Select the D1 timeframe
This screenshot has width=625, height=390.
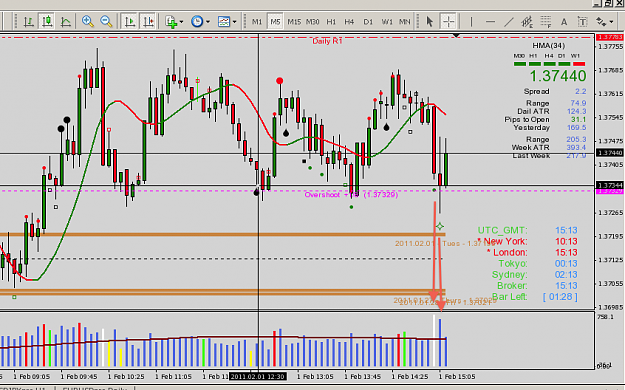(x=368, y=22)
